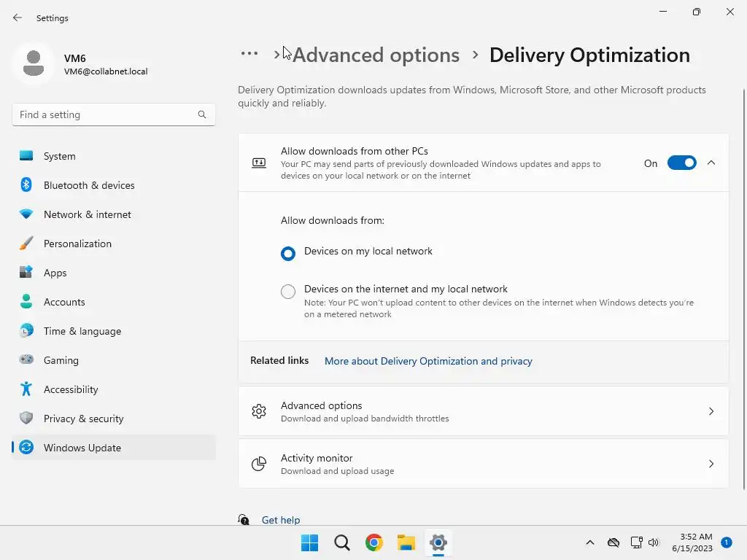Image resolution: width=747 pixels, height=560 pixels.
Task: Open the Accounts settings page
Action: point(64,302)
